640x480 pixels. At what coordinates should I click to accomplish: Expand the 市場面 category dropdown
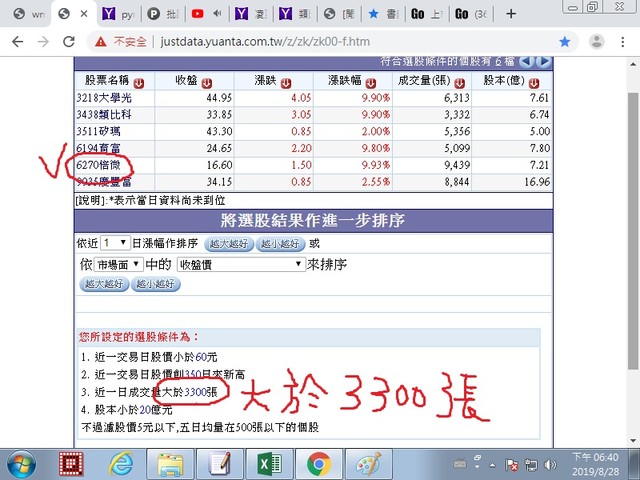point(119,265)
